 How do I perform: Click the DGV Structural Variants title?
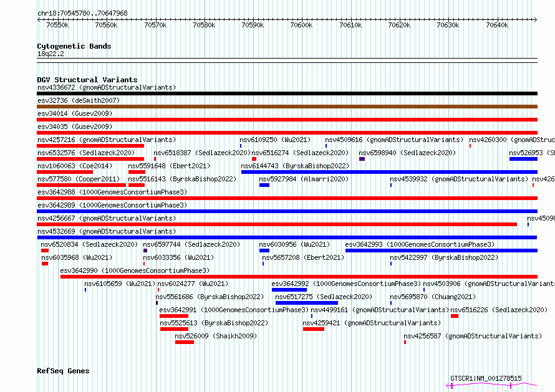click(x=87, y=80)
